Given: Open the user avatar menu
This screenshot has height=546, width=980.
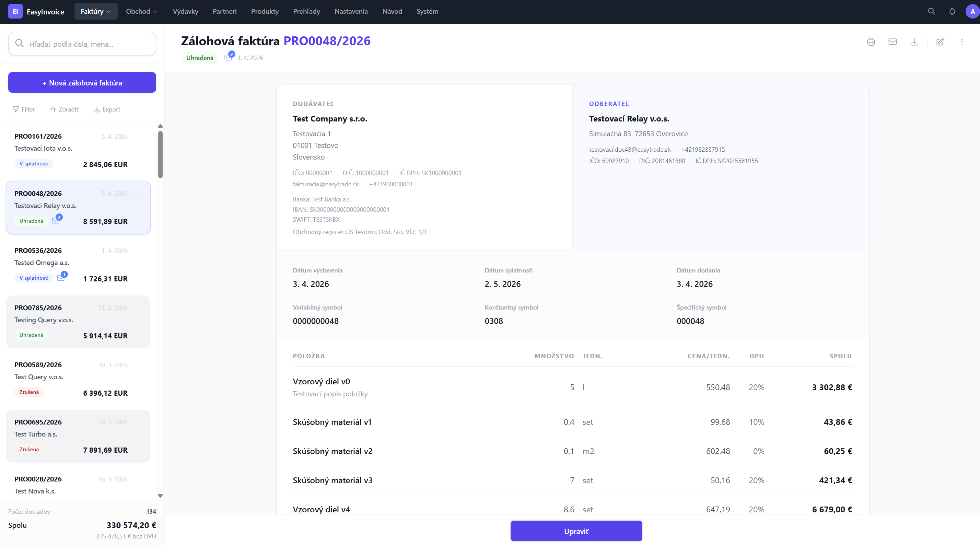Looking at the screenshot, I should (x=972, y=11).
